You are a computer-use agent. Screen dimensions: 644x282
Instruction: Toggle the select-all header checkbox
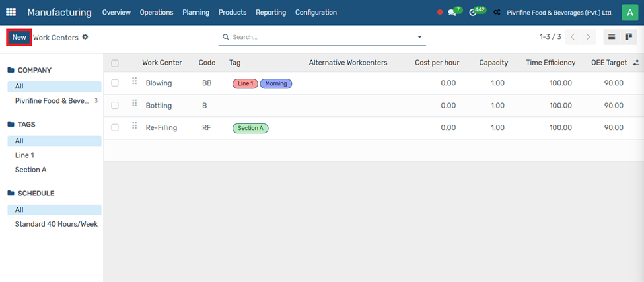click(115, 63)
